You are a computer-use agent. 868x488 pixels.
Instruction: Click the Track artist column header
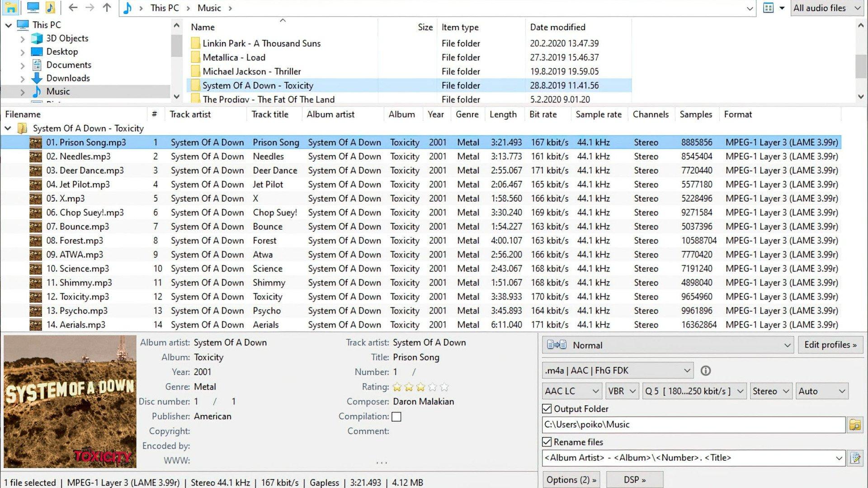[190, 114]
